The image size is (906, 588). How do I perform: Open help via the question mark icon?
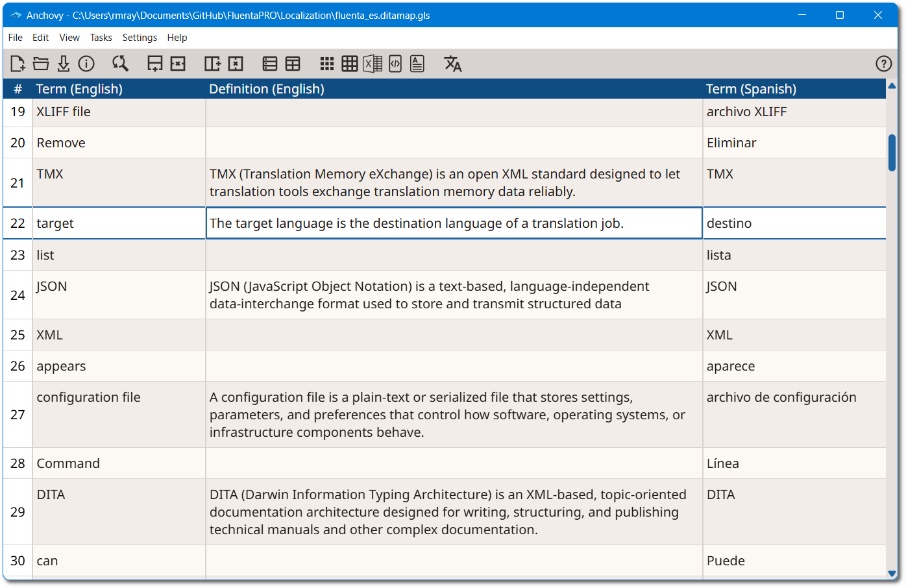[x=883, y=64]
